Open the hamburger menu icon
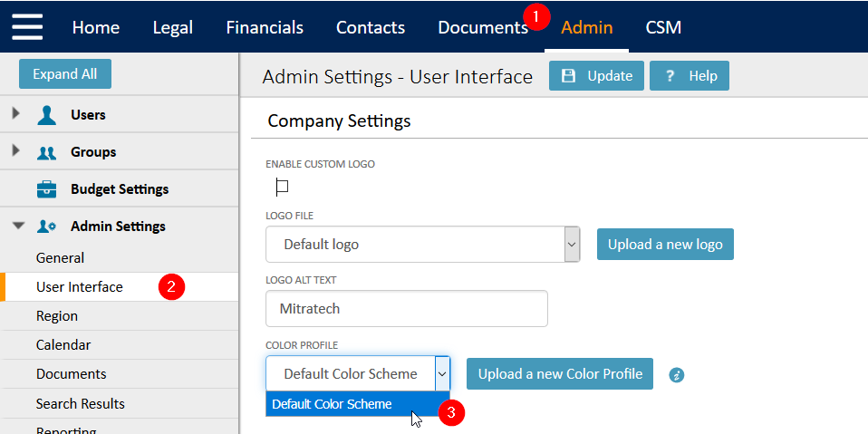 click(27, 26)
